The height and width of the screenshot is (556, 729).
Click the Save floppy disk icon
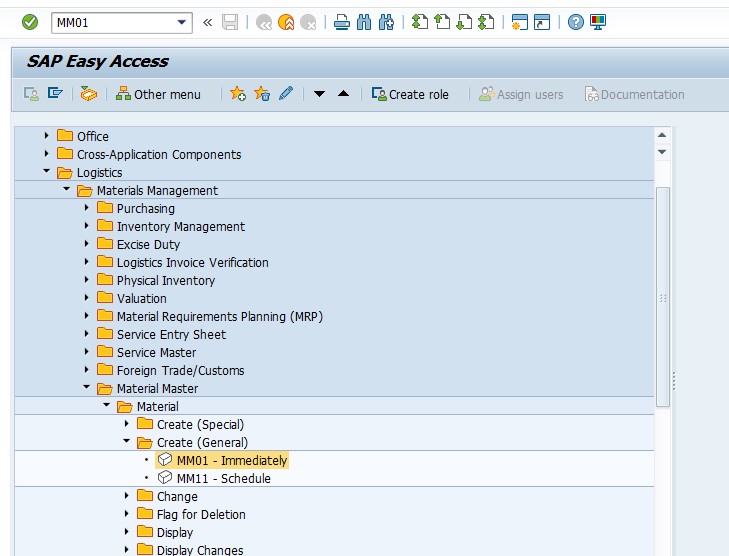point(230,22)
